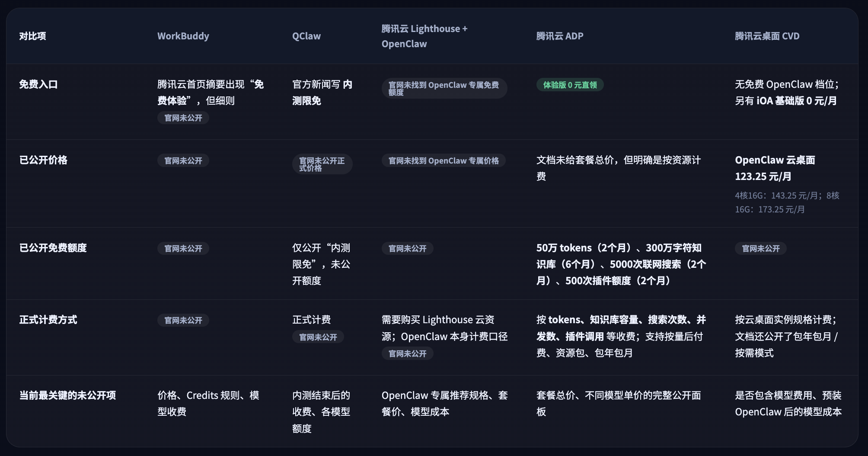Click WorkBuddy's "官网未公开" badge in 已公开价格 row
Image resolution: width=868 pixels, height=456 pixels.
click(183, 161)
